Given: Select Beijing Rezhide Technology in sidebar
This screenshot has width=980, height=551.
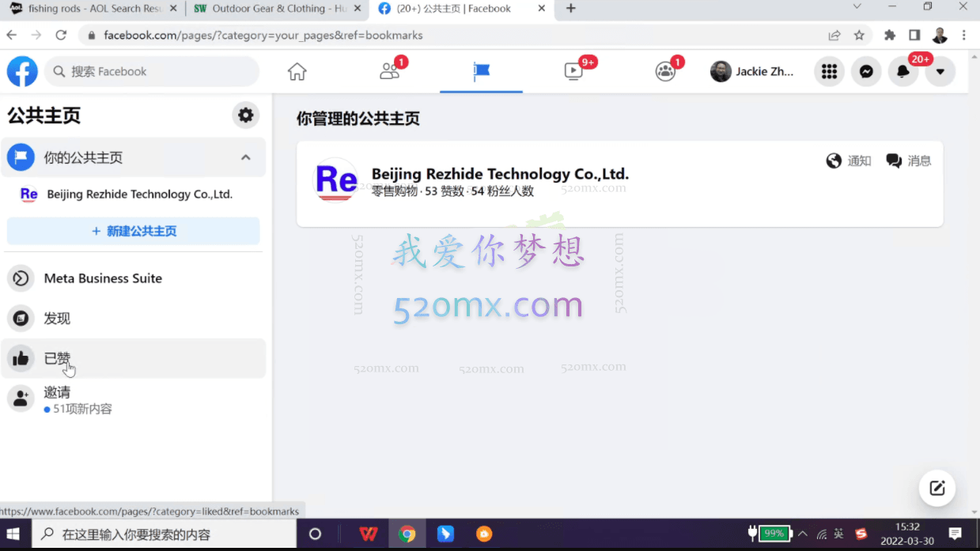Looking at the screenshot, I should click(x=133, y=194).
